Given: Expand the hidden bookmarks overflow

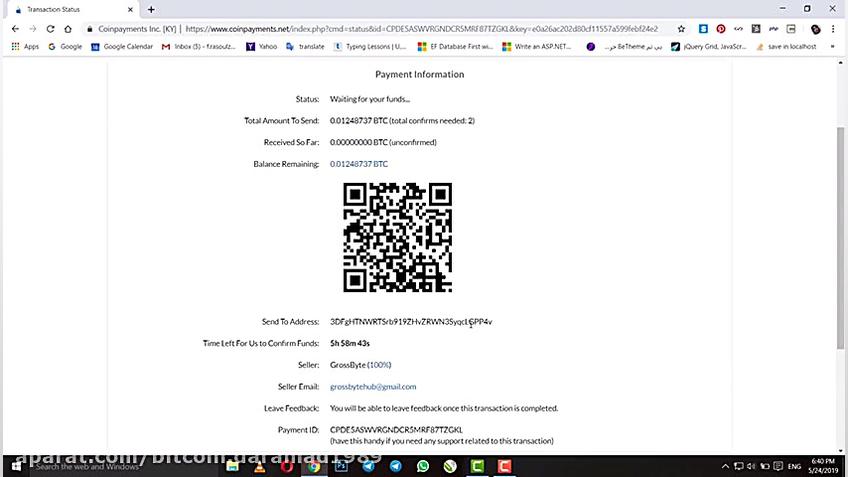Looking at the screenshot, I should coord(832,47).
